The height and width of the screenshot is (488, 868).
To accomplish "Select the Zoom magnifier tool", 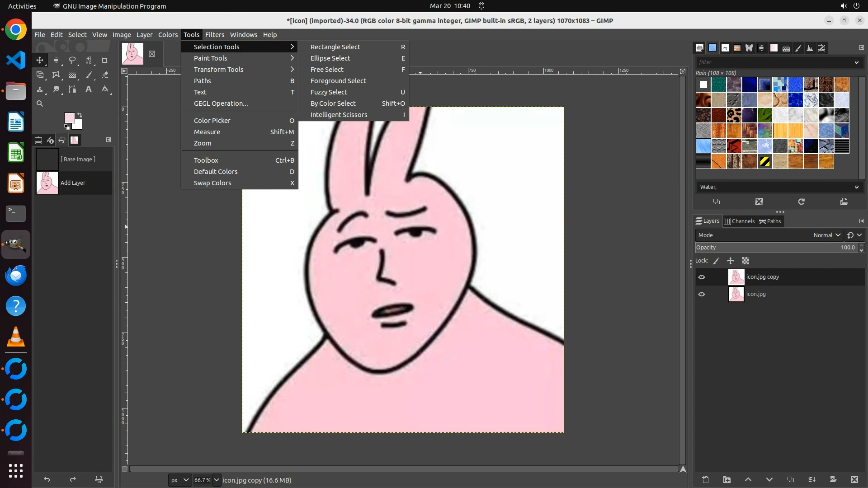I will click(40, 103).
